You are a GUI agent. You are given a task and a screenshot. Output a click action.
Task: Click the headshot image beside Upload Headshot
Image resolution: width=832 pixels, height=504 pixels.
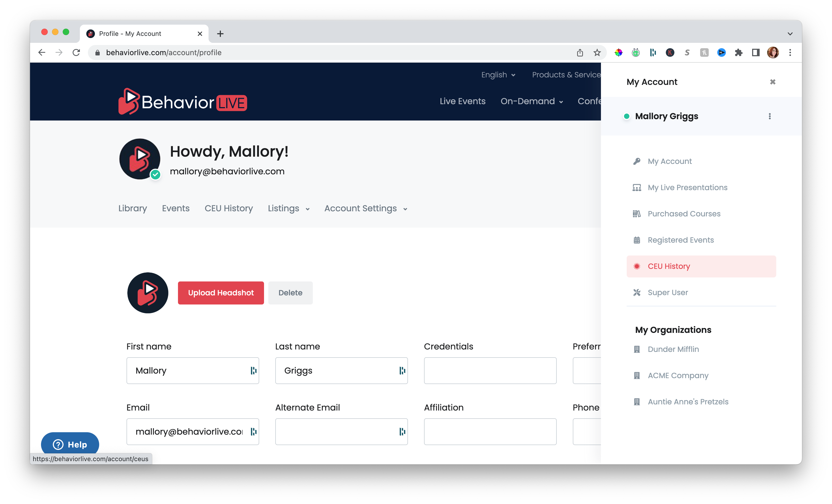[x=148, y=293]
